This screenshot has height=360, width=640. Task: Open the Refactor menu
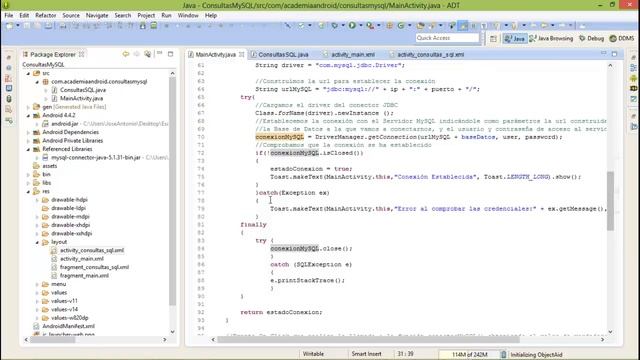click(x=45, y=15)
